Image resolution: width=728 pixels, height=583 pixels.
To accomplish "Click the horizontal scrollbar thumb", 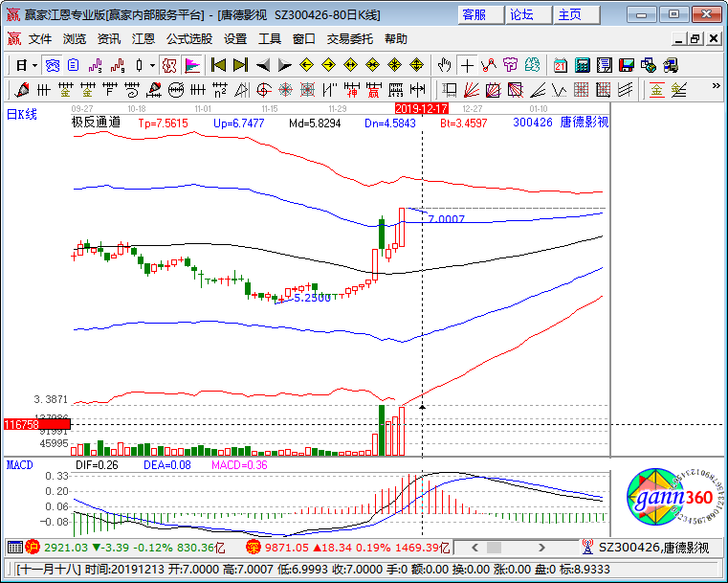I will [494, 548].
